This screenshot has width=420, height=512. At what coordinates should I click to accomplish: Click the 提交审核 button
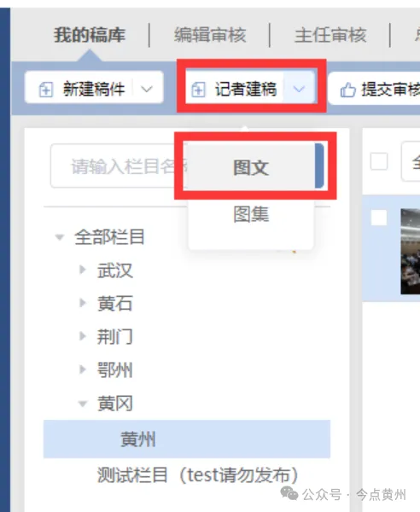(374, 89)
